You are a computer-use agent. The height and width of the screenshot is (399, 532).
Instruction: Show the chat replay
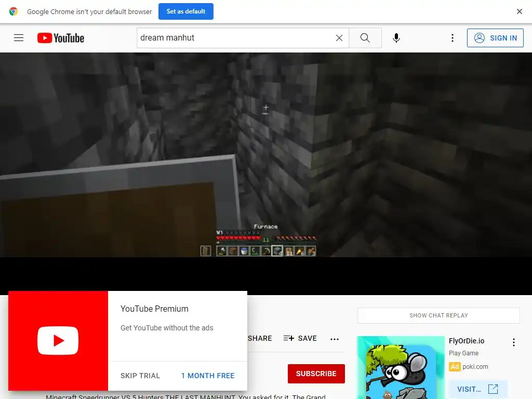coord(438,315)
